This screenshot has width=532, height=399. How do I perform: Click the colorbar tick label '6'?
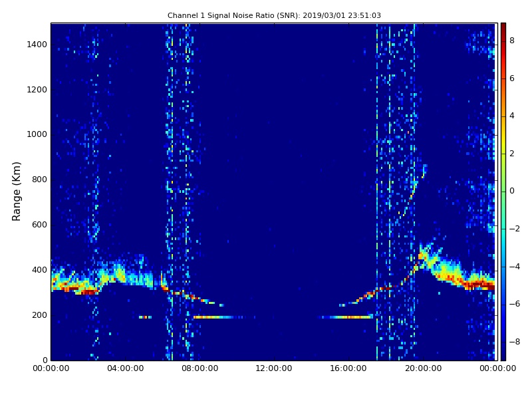(511, 78)
